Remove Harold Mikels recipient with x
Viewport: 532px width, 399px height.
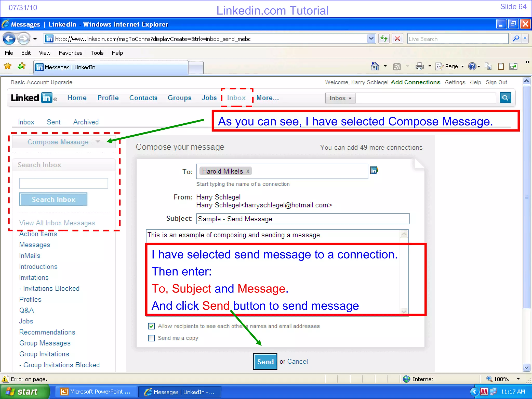248,171
